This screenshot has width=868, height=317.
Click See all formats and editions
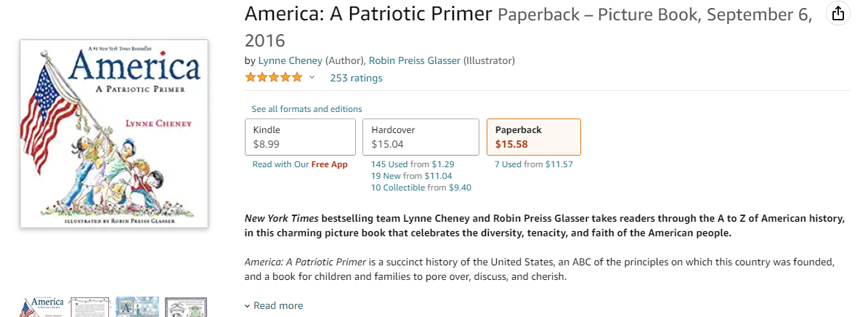[307, 109]
